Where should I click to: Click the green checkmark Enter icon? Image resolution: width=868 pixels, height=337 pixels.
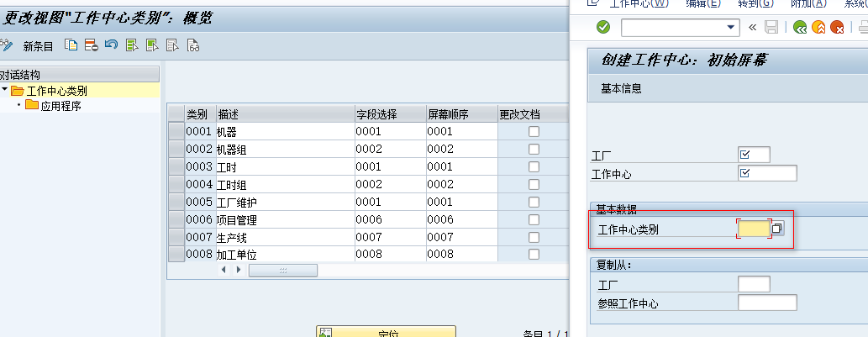tap(603, 27)
